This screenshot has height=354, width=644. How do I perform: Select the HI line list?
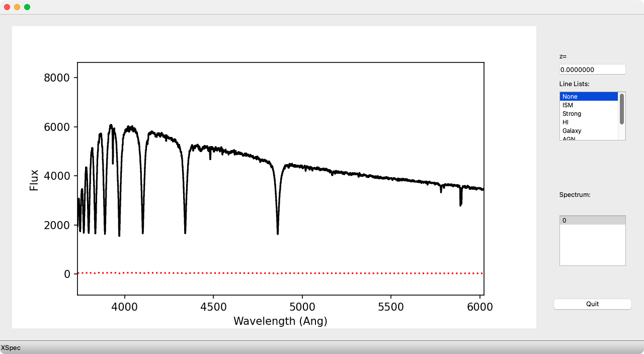pos(589,122)
